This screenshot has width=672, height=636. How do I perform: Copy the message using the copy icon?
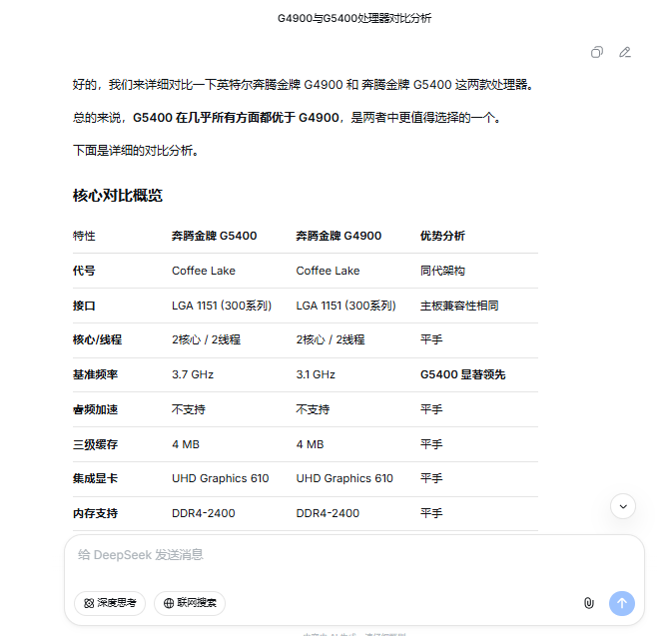coord(596,52)
